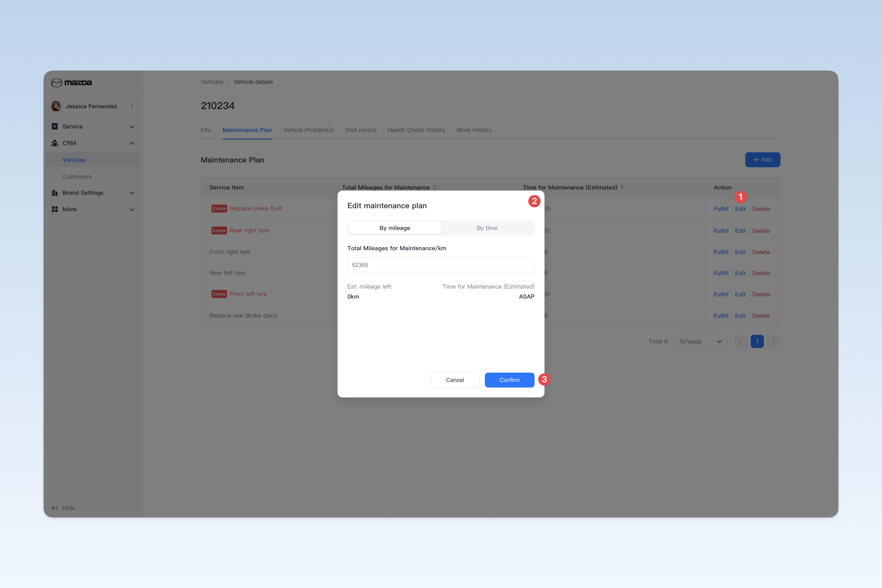This screenshot has width=882, height=588.
Task: Switch to Vehicle Problem(s) tab
Action: tap(308, 130)
